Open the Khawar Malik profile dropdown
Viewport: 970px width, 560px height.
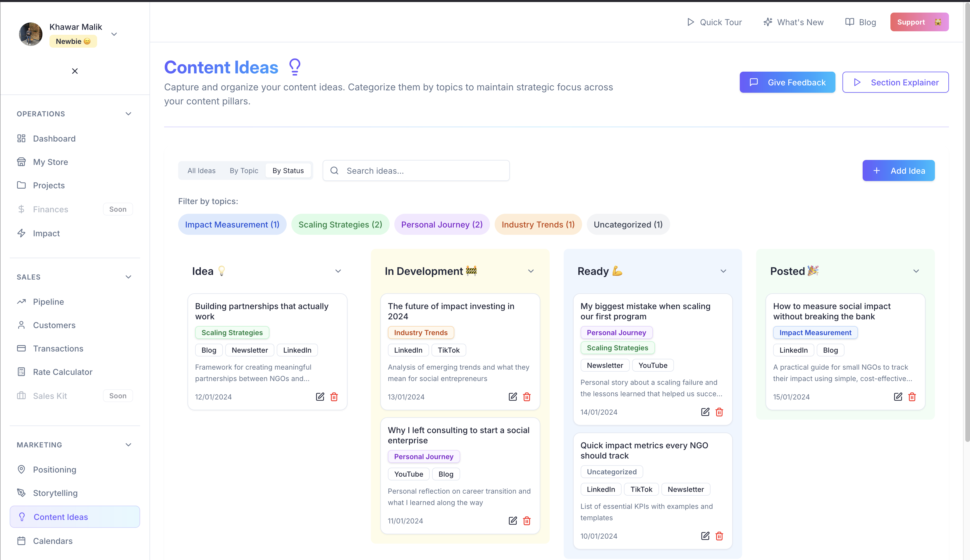click(114, 34)
